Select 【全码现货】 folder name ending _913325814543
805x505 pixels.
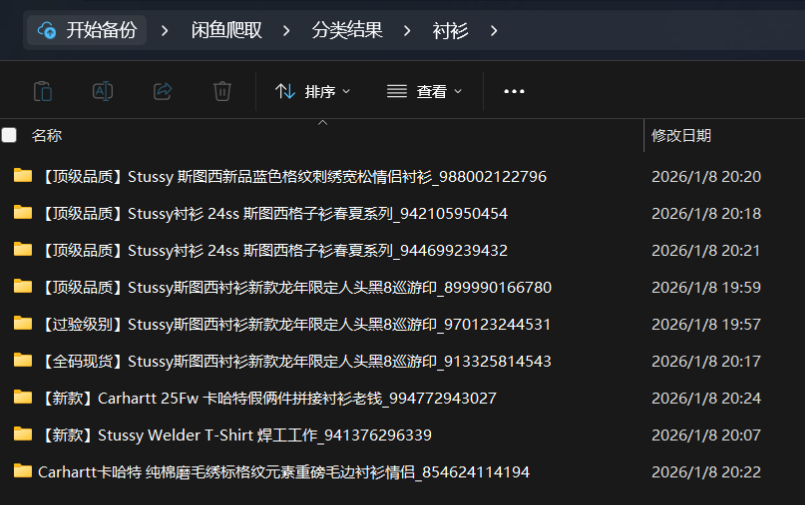[x=295, y=361]
